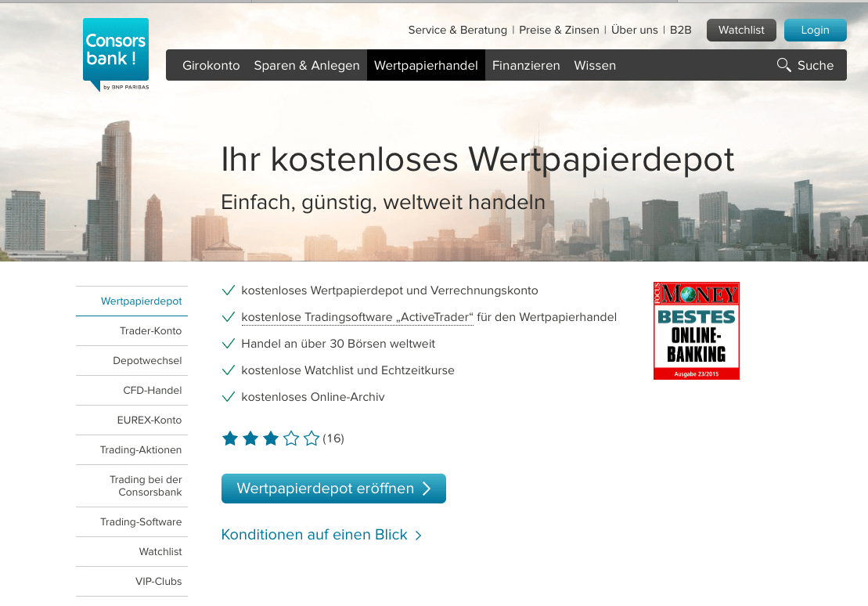868x606 pixels.
Task: Select Trader-Konto in sidebar
Action: click(x=131, y=331)
